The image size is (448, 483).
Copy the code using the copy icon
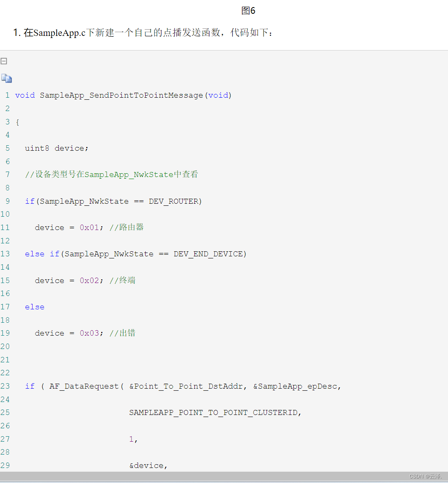pyautogui.click(x=6, y=78)
